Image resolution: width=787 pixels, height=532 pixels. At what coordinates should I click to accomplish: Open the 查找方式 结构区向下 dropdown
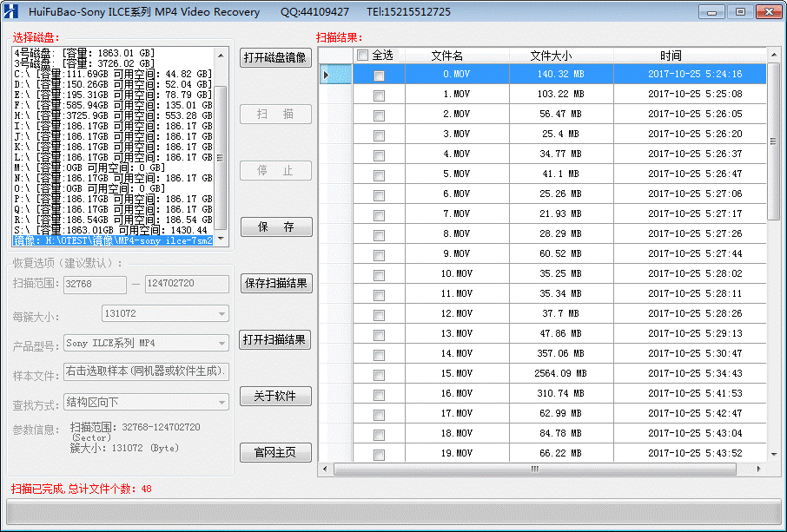pos(222,402)
